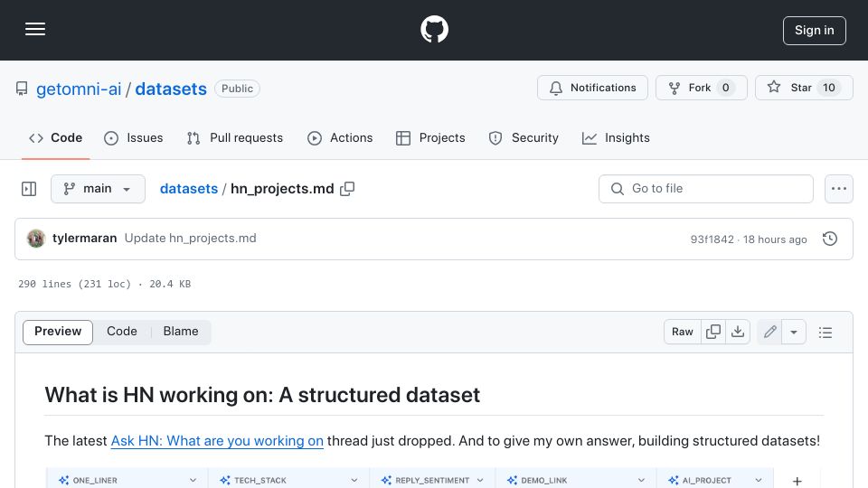View the Security tab
Image resolution: width=868 pixels, height=488 pixels.
tap(524, 137)
